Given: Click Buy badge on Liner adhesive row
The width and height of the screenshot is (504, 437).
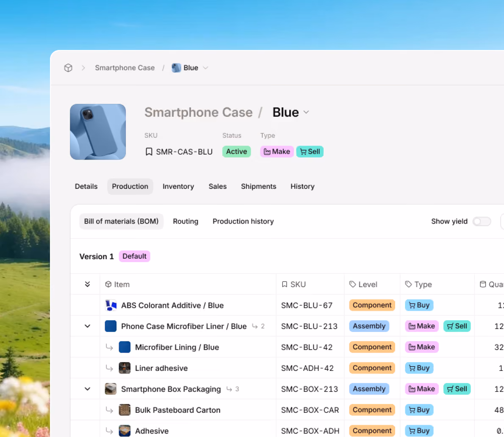Looking at the screenshot, I should pos(419,368).
